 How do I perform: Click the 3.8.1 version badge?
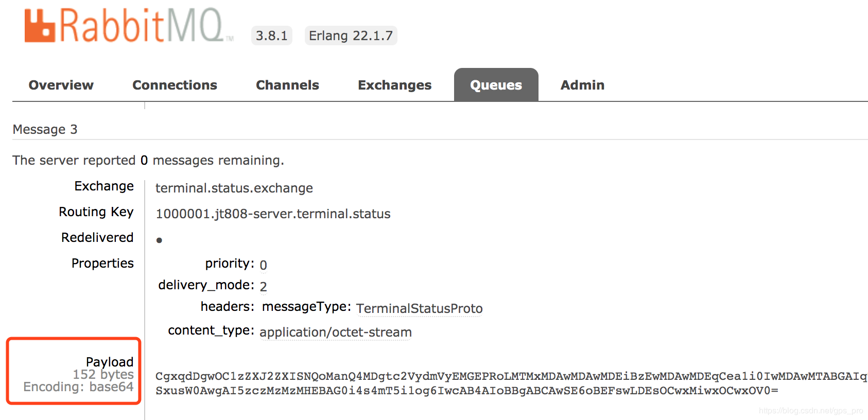click(271, 36)
